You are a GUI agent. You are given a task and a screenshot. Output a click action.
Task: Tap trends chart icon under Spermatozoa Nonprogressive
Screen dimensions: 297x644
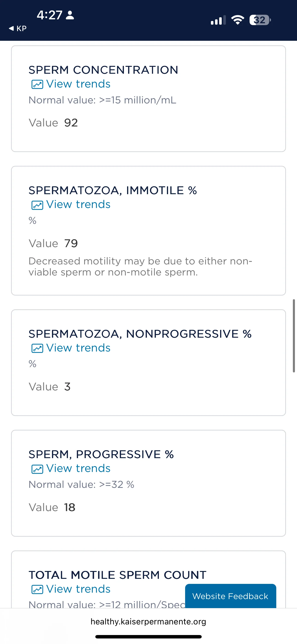pyautogui.click(x=37, y=348)
